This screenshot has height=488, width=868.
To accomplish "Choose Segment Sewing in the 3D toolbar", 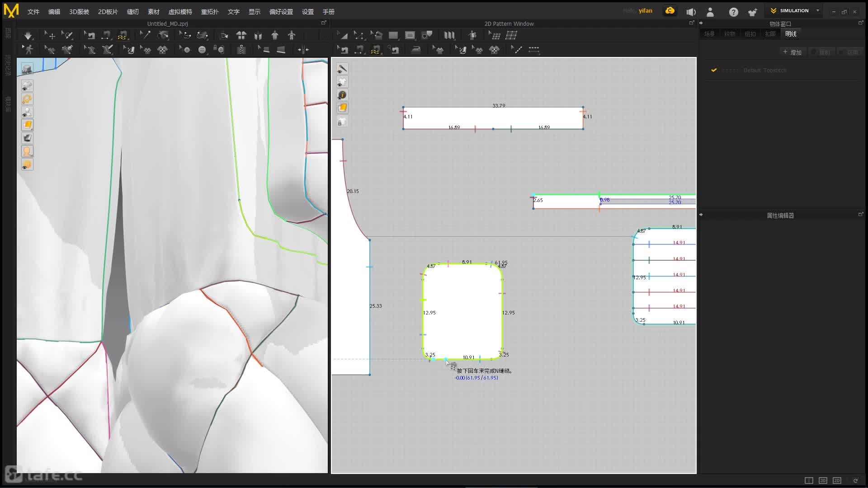I will (x=106, y=36).
